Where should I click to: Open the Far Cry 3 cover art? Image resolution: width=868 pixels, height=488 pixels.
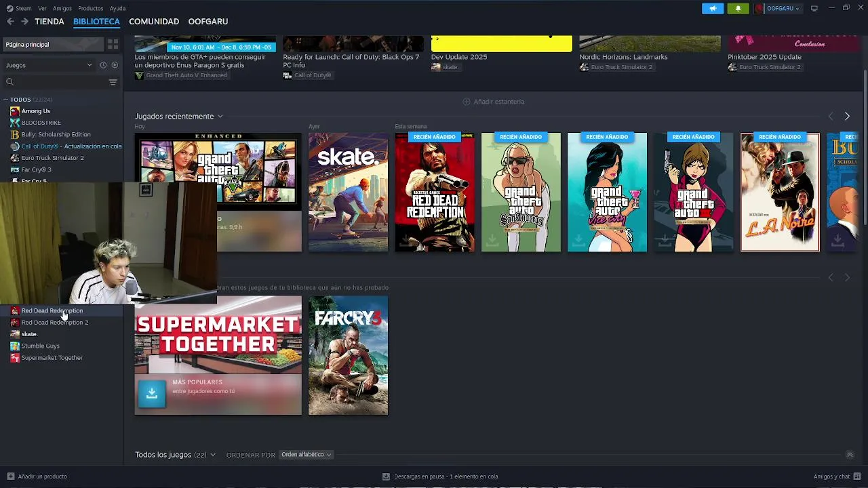[x=348, y=355]
